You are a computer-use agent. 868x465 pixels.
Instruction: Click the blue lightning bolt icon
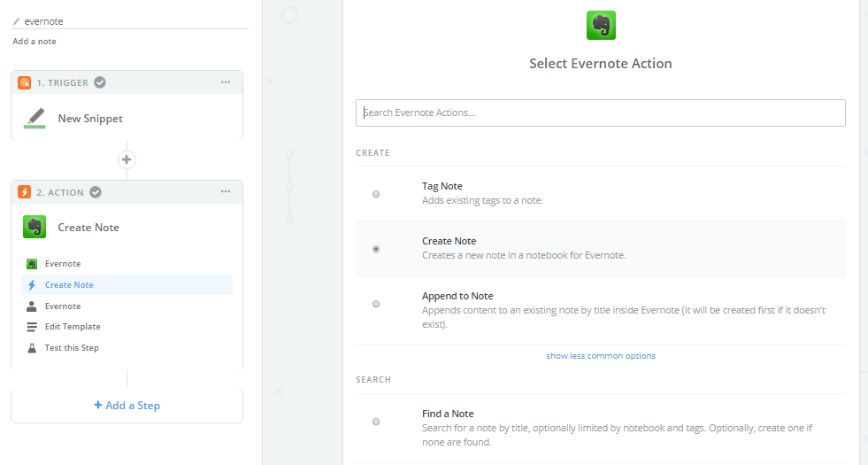(32, 285)
